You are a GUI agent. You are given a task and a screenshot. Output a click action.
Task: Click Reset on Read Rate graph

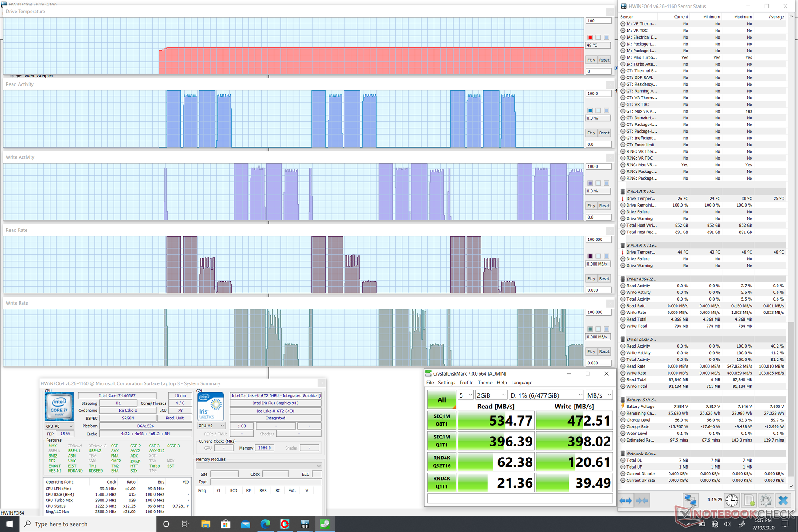(x=604, y=279)
